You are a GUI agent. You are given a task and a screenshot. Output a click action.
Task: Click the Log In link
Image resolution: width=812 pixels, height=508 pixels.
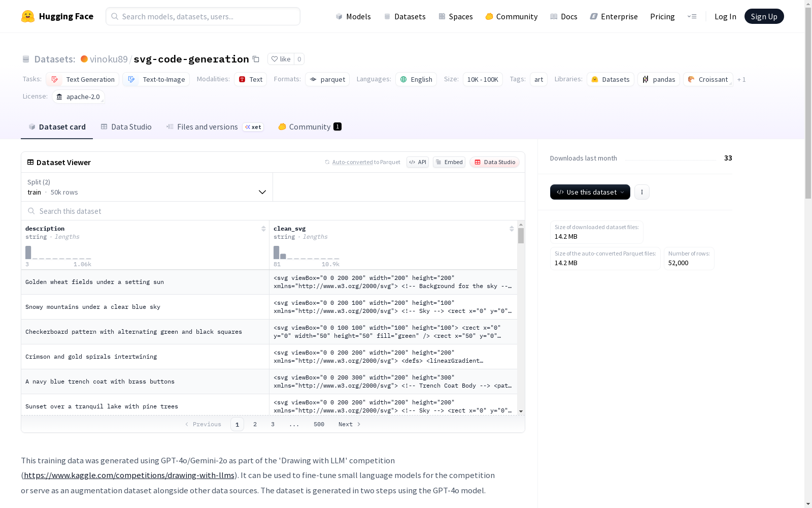(x=725, y=16)
